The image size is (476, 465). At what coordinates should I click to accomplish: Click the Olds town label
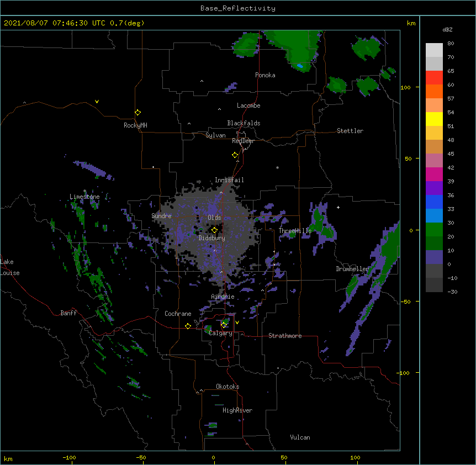pyautogui.click(x=214, y=218)
